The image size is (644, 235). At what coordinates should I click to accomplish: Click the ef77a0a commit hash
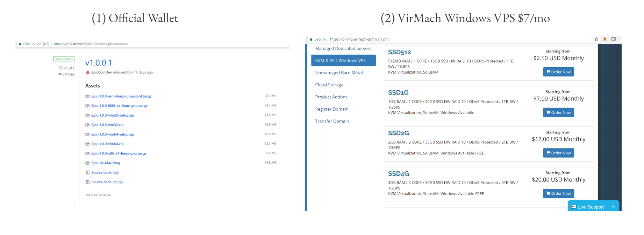(x=69, y=74)
